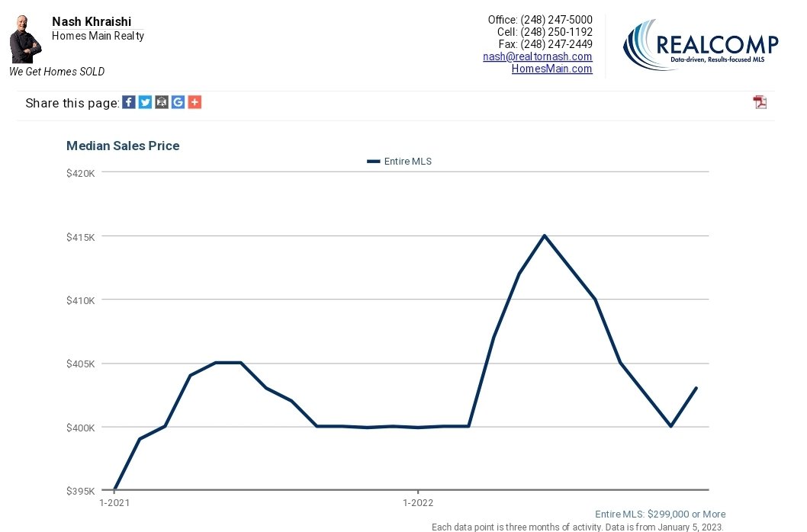Open the 'Entire MLS: $299,000 or More' link
Screen dimensions: 807x532
[x=660, y=514]
